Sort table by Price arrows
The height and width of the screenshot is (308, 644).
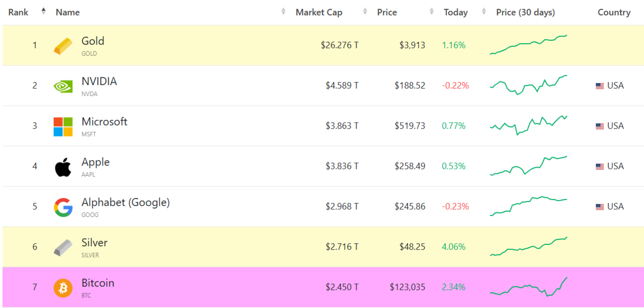(x=431, y=11)
